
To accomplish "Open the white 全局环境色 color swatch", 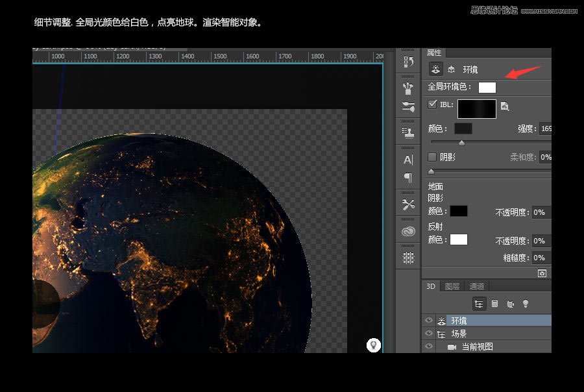I will point(487,87).
